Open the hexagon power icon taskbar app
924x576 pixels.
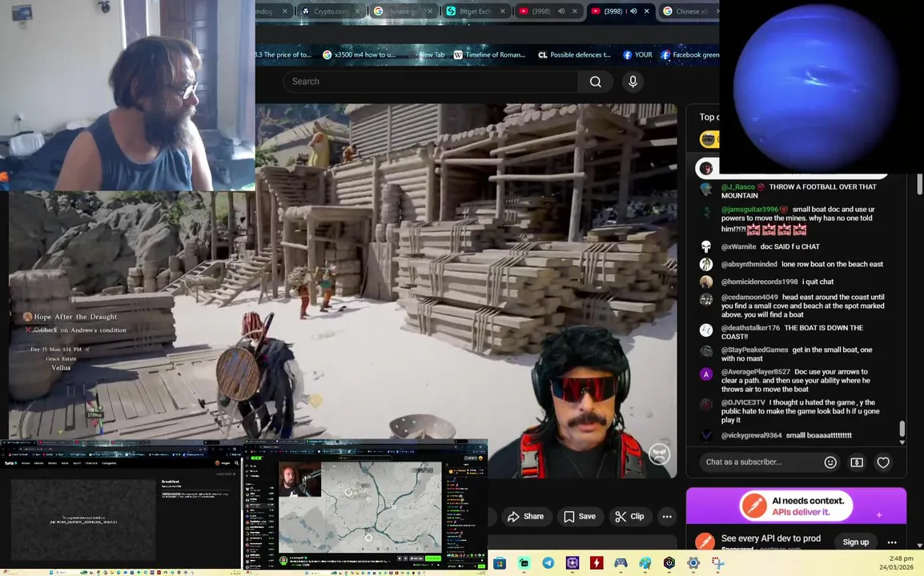[669, 563]
